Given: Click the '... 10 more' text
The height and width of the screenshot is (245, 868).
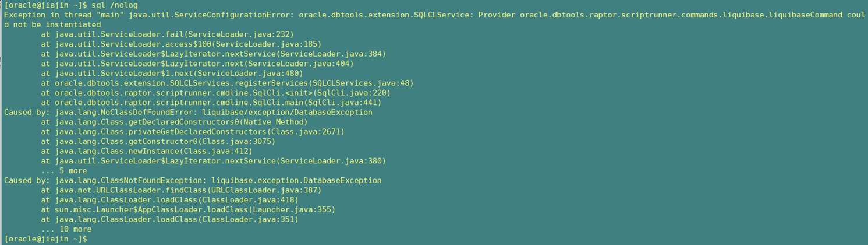Looking at the screenshot, I should (66, 229).
